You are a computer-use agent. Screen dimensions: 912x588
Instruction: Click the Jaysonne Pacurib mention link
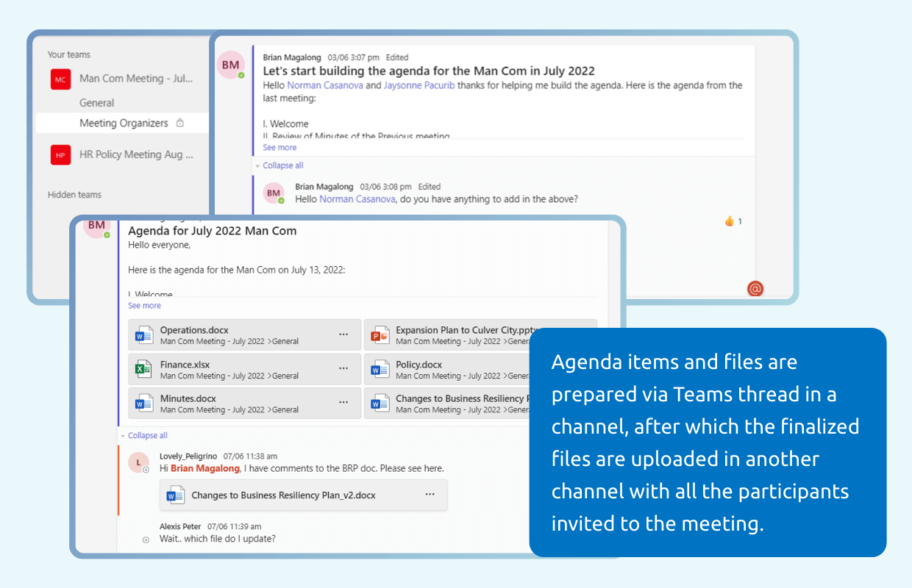coord(418,85)
